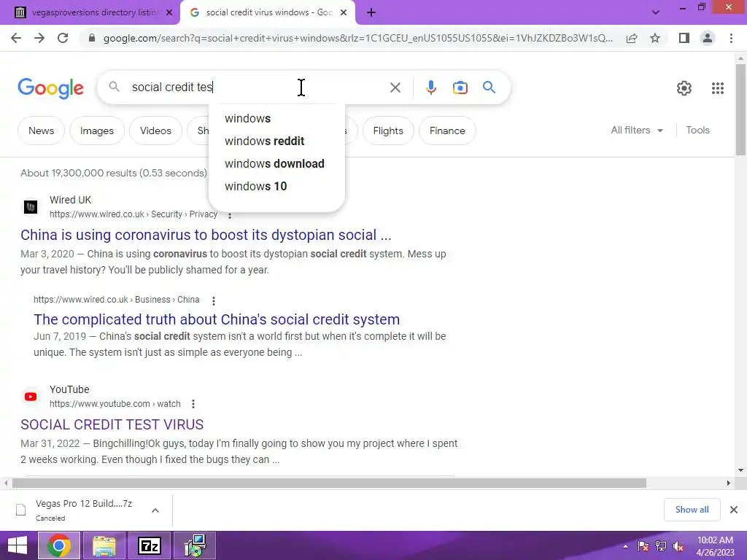Click the scroll down arrow
Screen dimensions: 747x560
740,470
